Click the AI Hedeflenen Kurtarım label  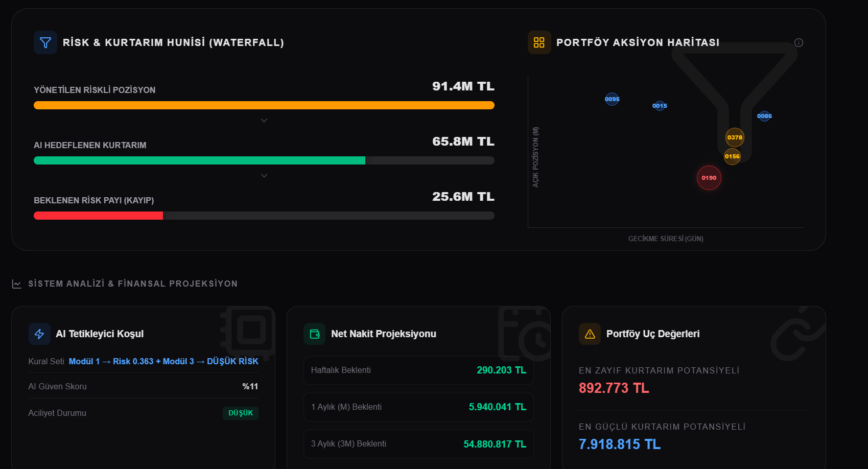click(90, 145)
